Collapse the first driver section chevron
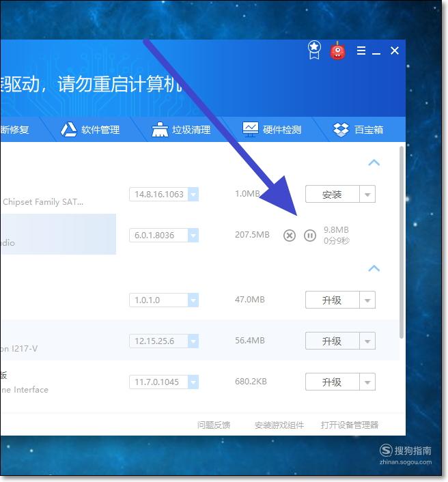 click(x=374, y=162)
